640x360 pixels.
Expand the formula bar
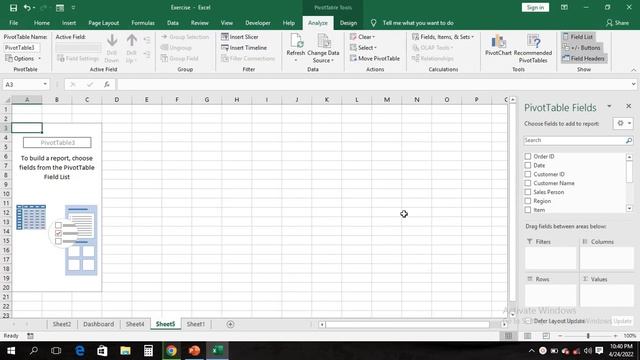click(x=633, y=84)
